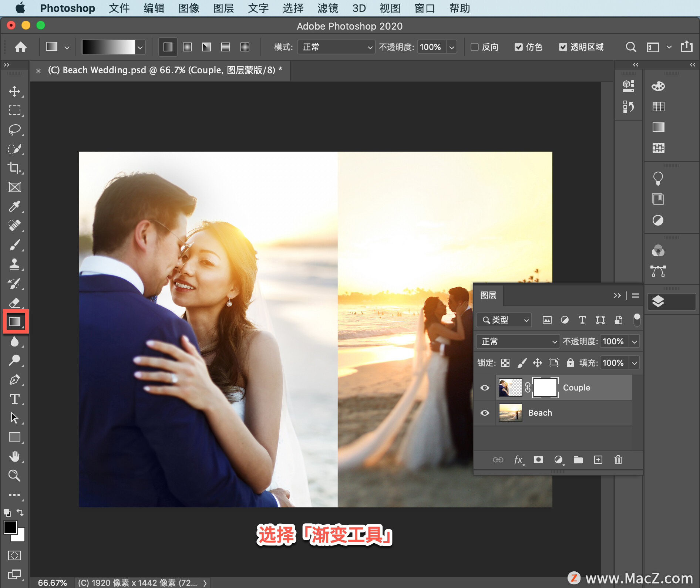
Task: Select the Crop tool
Action: coord(15,168)
